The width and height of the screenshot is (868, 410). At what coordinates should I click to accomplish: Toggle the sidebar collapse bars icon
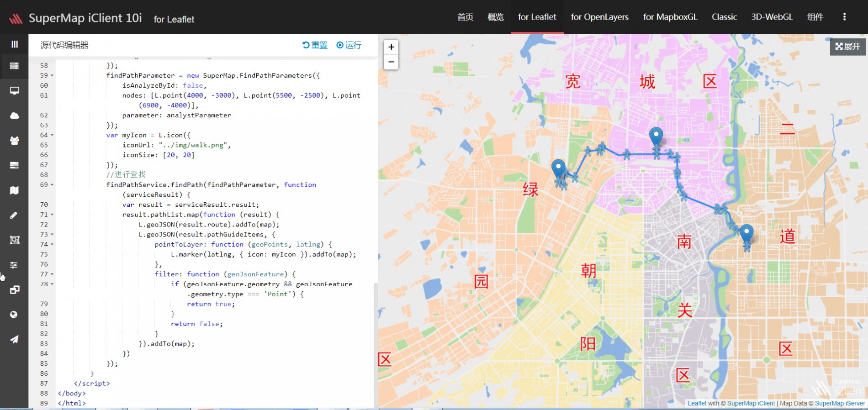[x=14, y=44]
